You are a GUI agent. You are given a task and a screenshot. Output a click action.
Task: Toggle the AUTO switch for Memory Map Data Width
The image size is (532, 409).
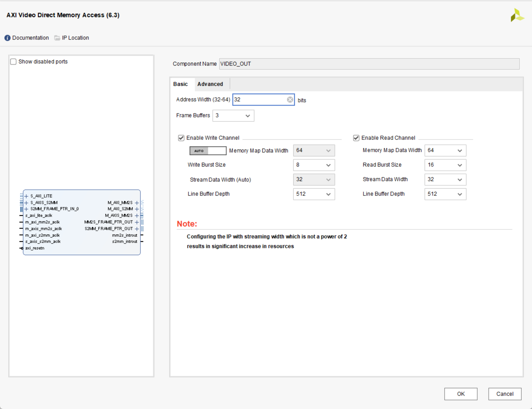(x=208, y=151)
